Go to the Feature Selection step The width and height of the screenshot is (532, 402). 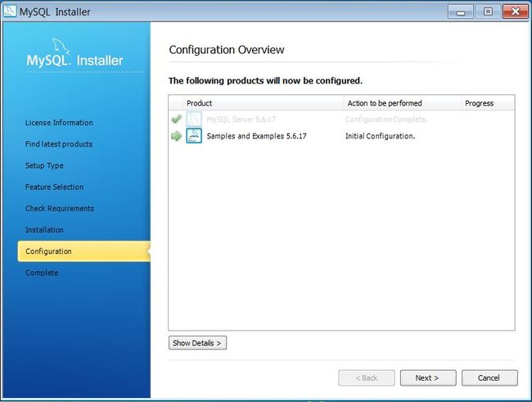coord(54,187)
